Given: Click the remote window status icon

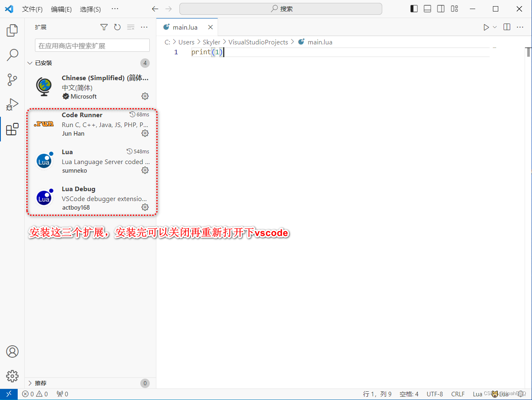Looking at the screenshot, I should point(9,394).
